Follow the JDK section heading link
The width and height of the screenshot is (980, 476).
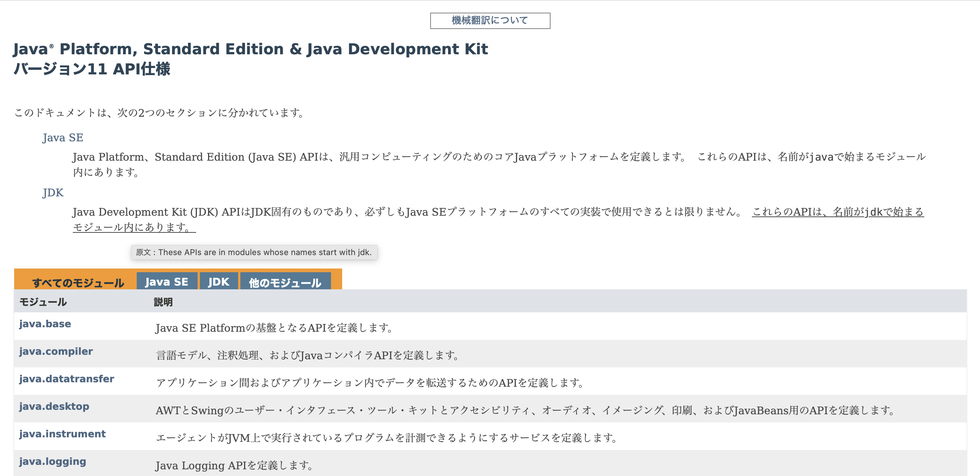click(53, 193)
